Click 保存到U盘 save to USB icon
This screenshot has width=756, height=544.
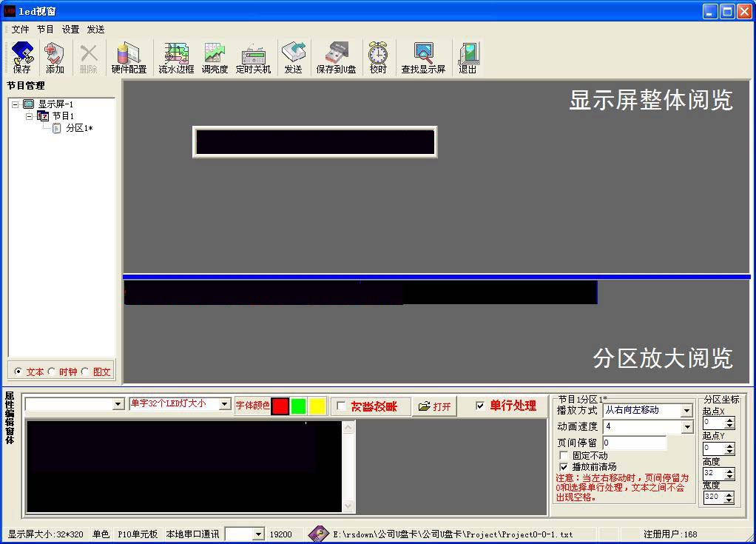(x=336, y=58)
